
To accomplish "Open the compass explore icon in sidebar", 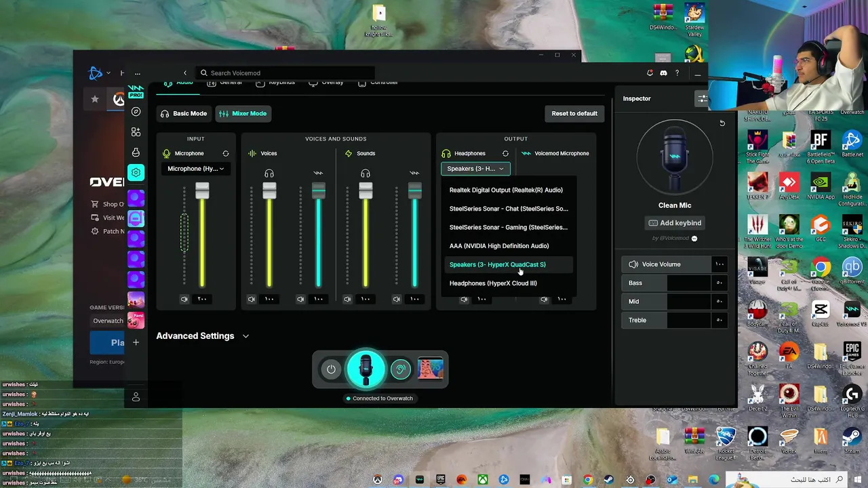I will (136, 112).
